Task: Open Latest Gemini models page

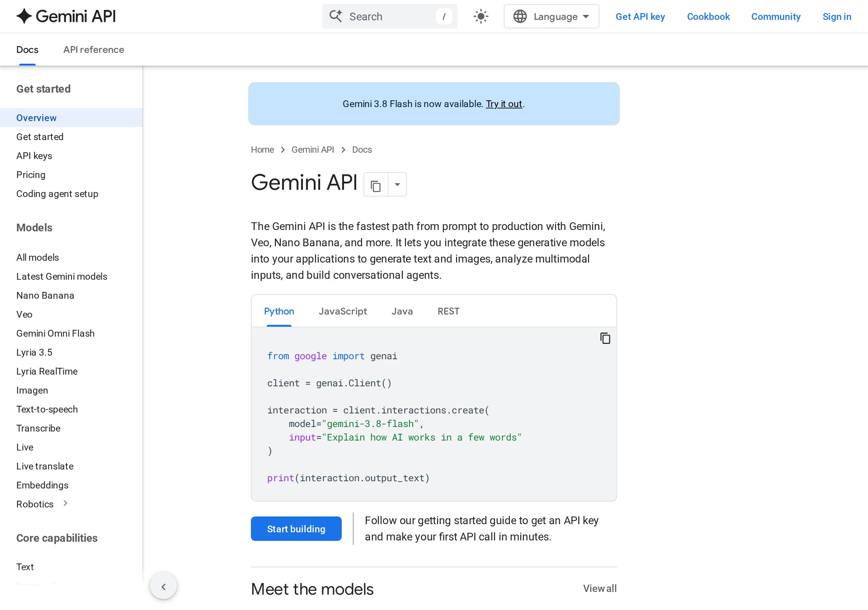Action: [x=62, y=277]
